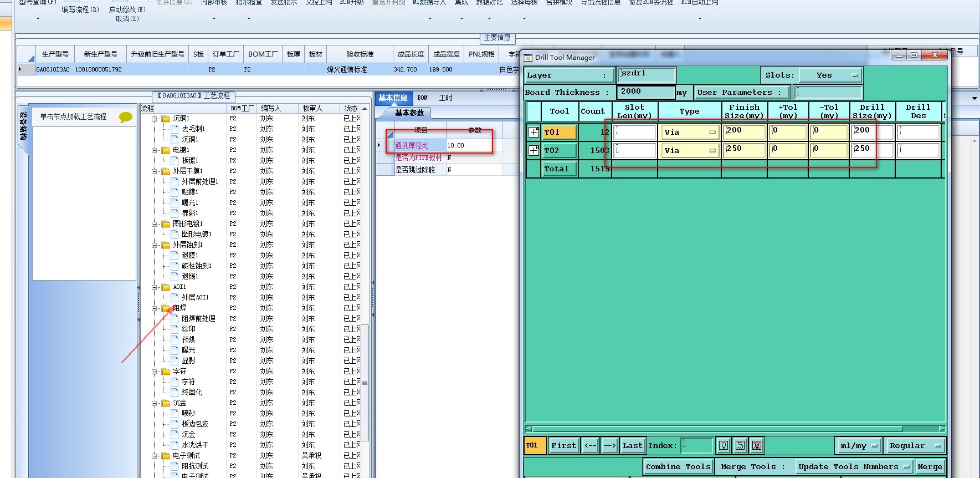Click the page icon beside 丝印
The height and width of the screenshot is (478, 980).
[x=175, y=329]
